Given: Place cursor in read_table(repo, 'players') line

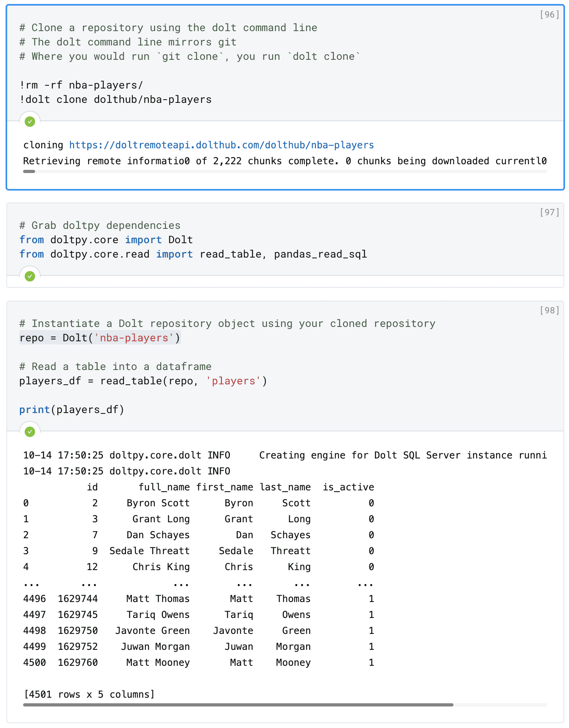Looking at the screenshot, I should pos(143,381).
